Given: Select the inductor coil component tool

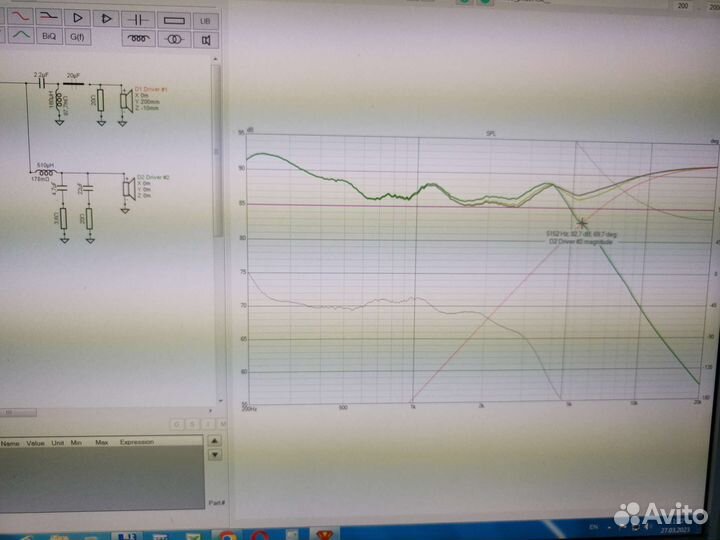Looking at the screenshot, I should (x=137, y=40).
